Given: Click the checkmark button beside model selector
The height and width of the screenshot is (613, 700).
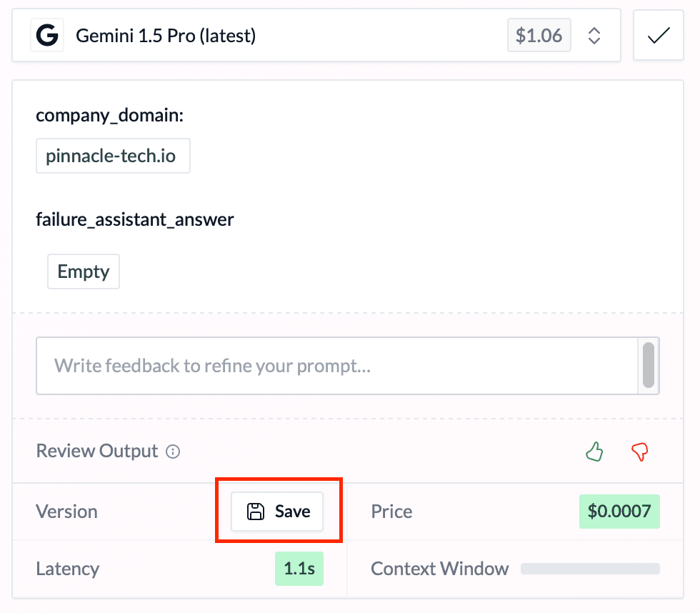Looking at the screenshot, I should tap(659, 36).
